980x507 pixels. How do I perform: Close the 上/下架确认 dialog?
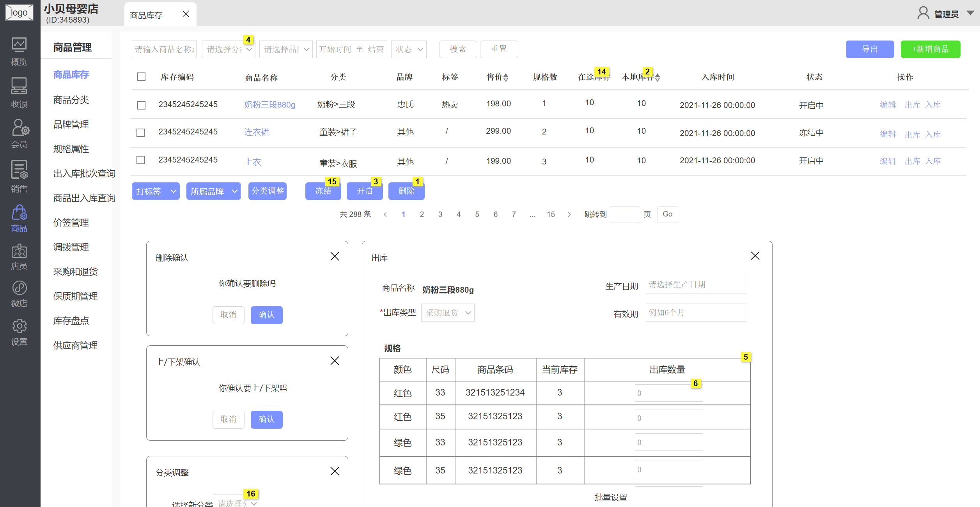coord(335,361)
